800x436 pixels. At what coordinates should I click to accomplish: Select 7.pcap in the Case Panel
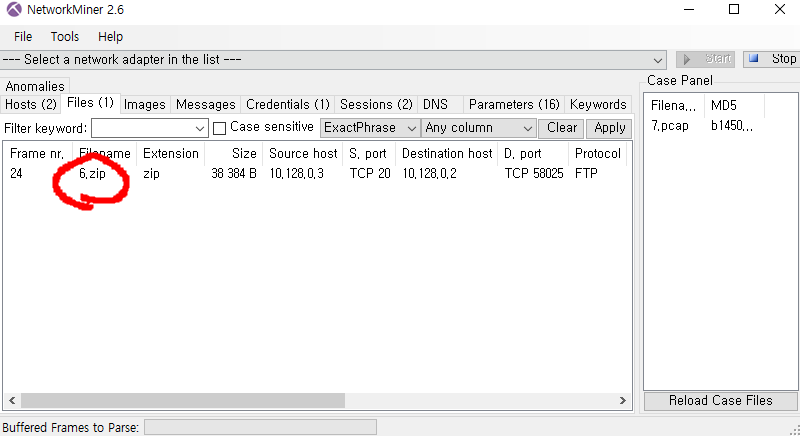click(670, 126)
